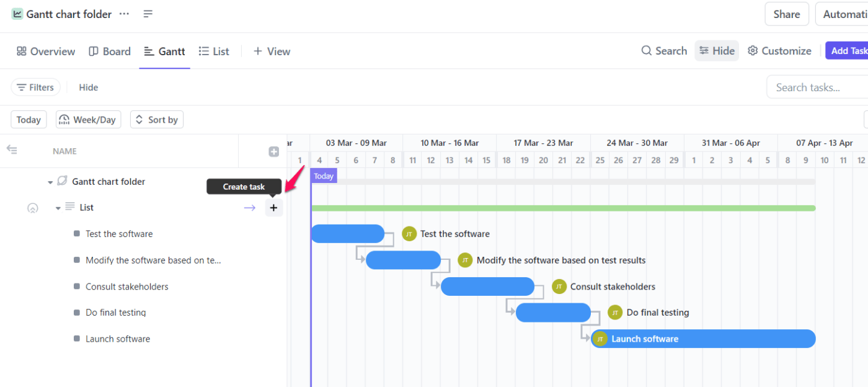Click the Gantt chart folder title text
The height and width of the screenshot is (387, 868).
(69, 14)
